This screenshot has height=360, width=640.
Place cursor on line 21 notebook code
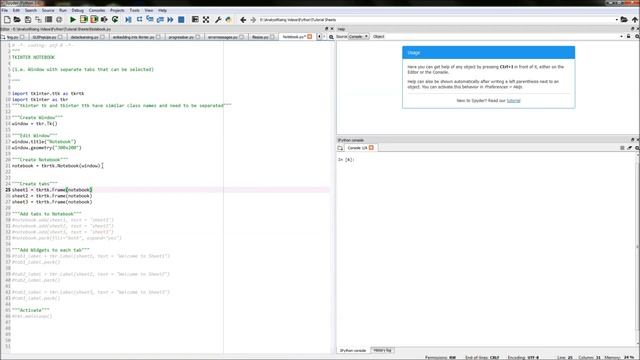click(x=56, y=166)
